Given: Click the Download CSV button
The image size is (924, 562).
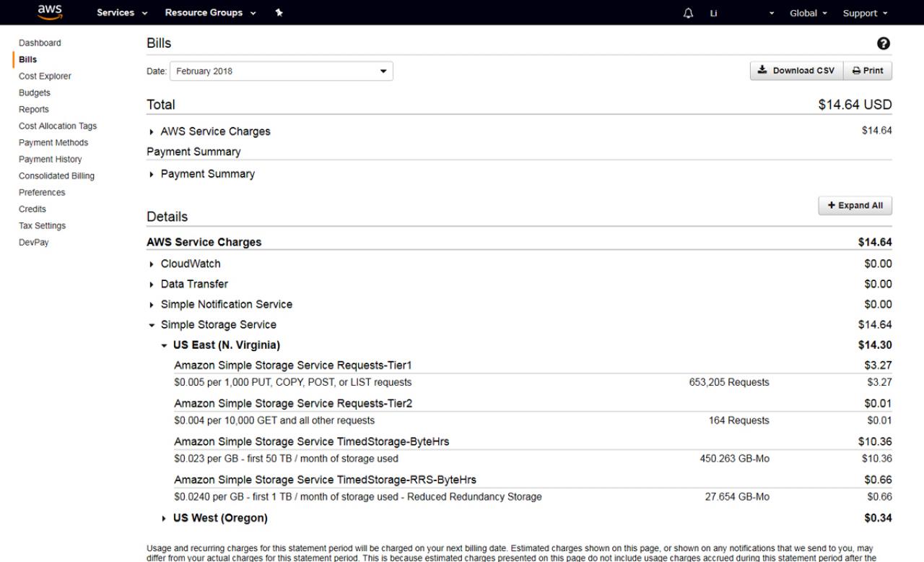Looking at the screenshot, I should 796,71.
